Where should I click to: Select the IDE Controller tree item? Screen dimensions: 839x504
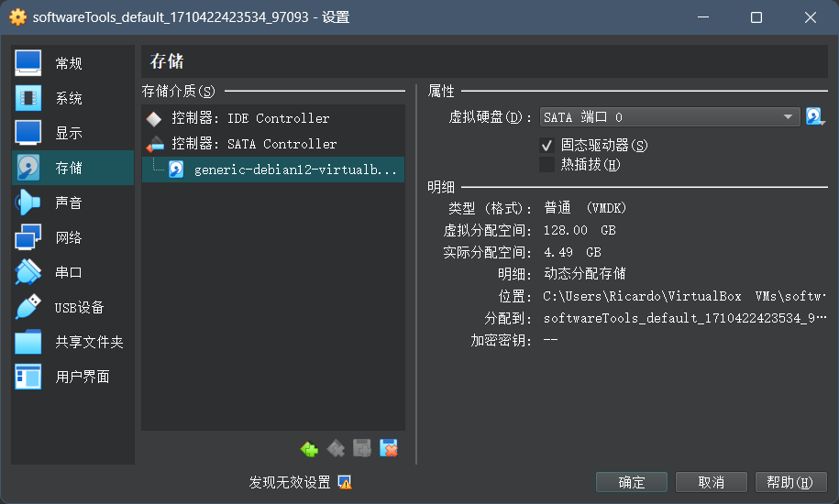273,118
